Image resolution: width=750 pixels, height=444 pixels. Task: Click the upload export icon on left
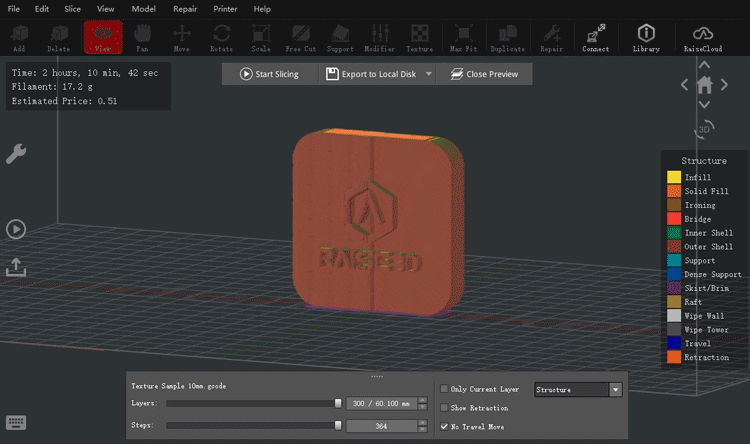point(16,267)
